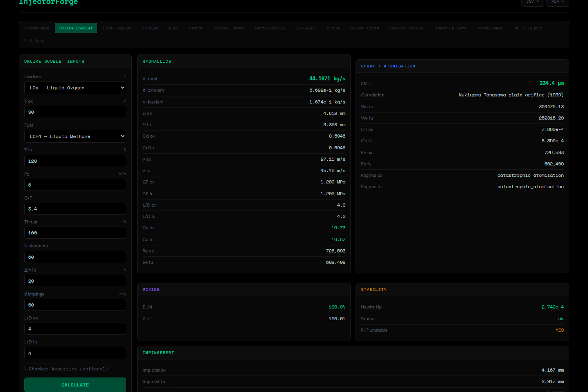The height and width of the screenshot is (392, 588).
Task: Select the Oh ox value 7.660e-4
Action: coord(553,129)
